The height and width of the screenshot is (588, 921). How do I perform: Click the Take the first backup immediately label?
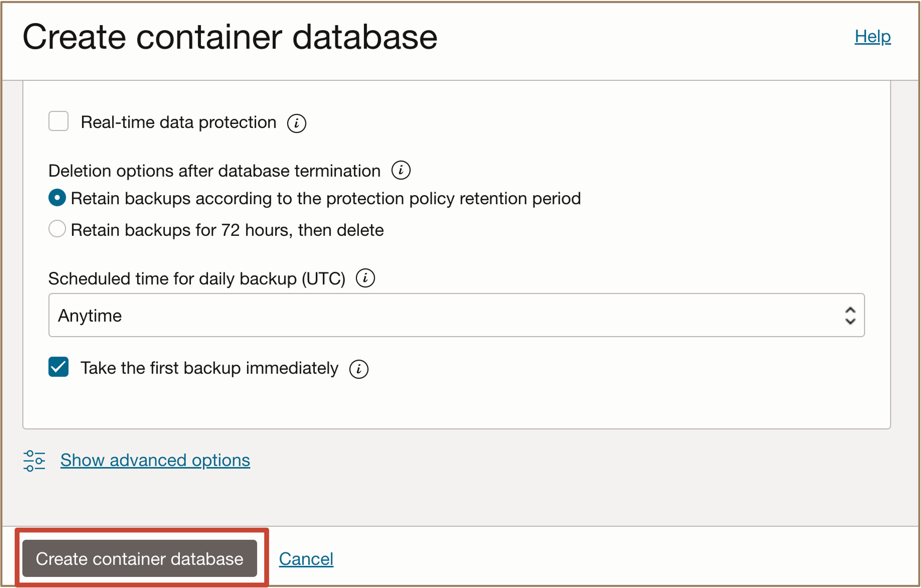(x=209, y=368)
